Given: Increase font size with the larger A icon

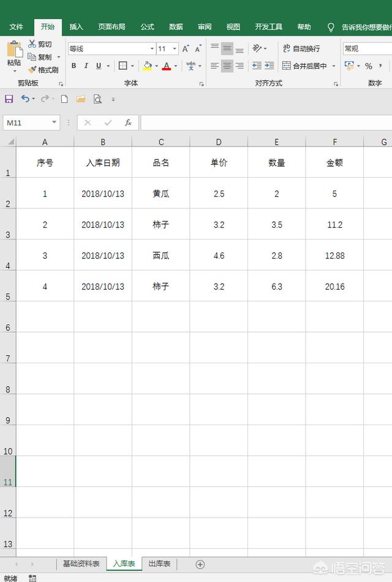Looking at the screenshot, I should click(185, 48).
